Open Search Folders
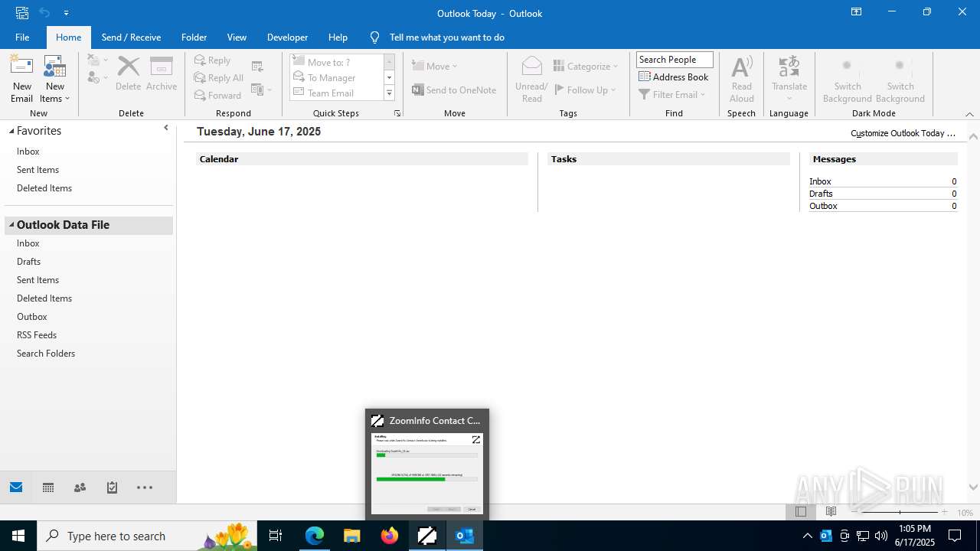This screenshot has width=980, height=551. [x=46, y=354]
